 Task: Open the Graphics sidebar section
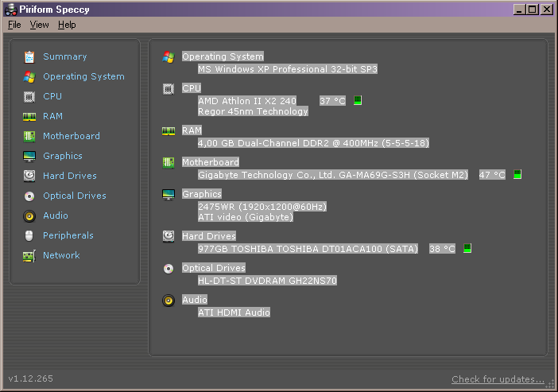(63, 156)
